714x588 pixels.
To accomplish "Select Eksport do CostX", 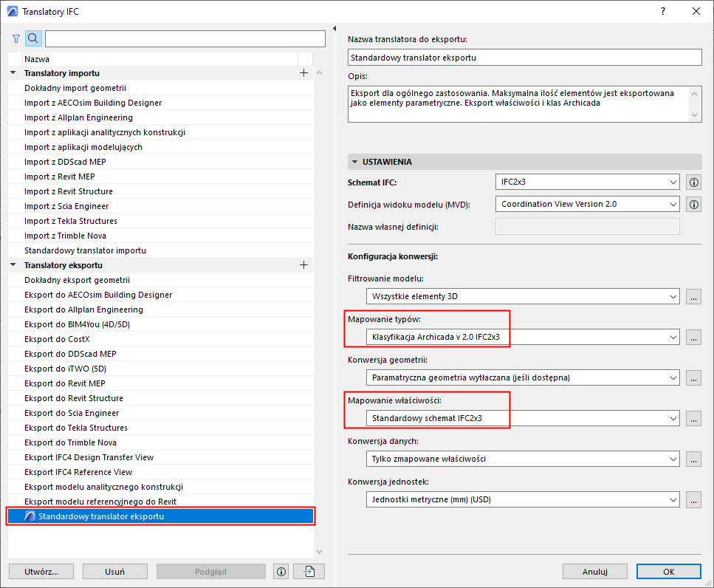I will [161, 339].
